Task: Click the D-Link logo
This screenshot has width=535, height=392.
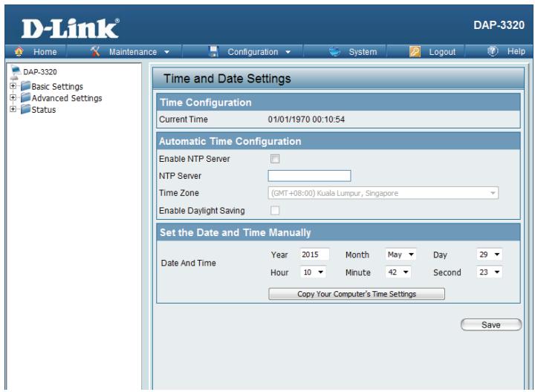Action: [71, 29]
